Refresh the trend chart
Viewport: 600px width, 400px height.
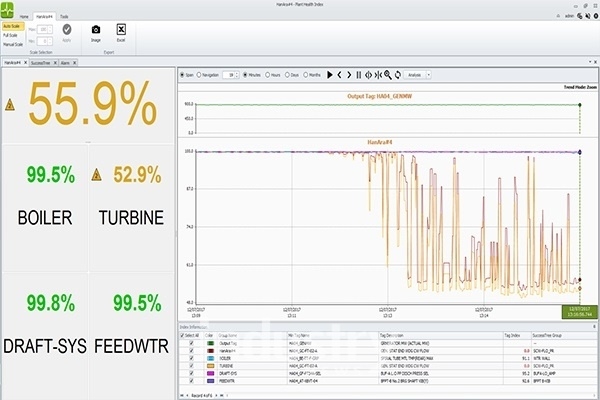[397, 74]
